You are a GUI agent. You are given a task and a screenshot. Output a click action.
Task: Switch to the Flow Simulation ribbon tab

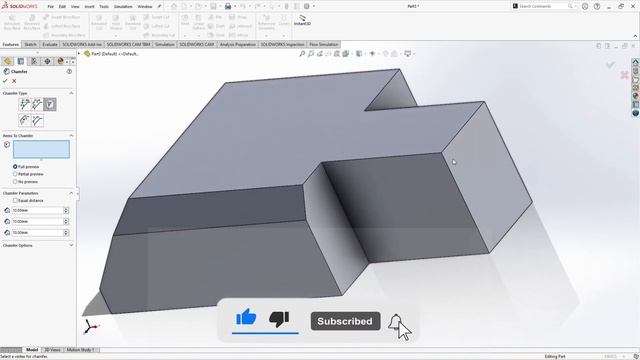coord(323,44)
